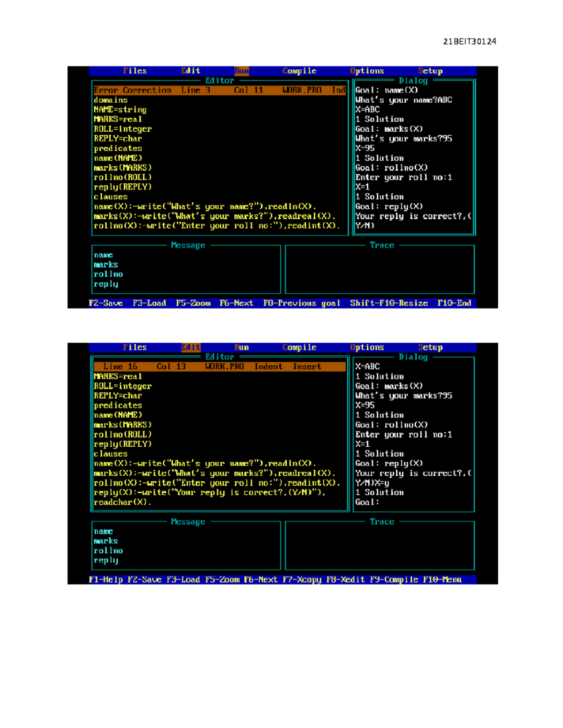Image resolution: width=563 pixels, height=728 pixels.
Task: Click 'What's your name?ABC' in the Dialog
Action: pyautogui.click(x=403, y=100)
